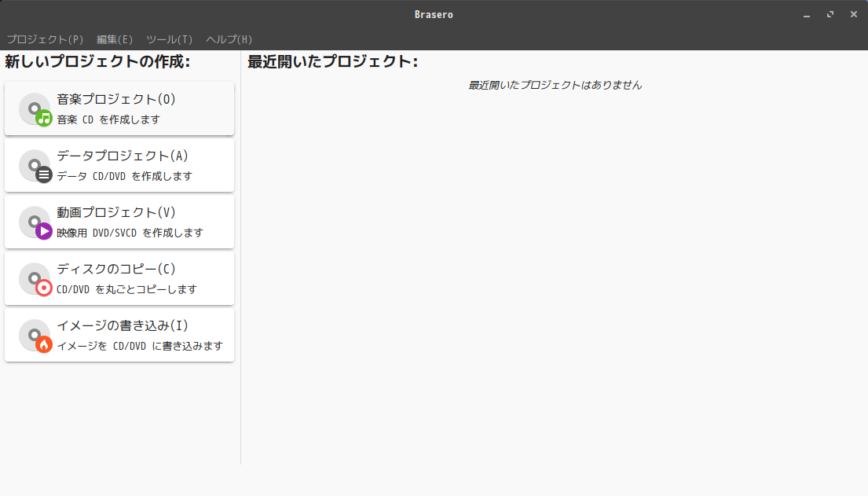Choose イメージの書き込み(I) burn image
Viewport: 868px width, 496px height.
point(119,335)
